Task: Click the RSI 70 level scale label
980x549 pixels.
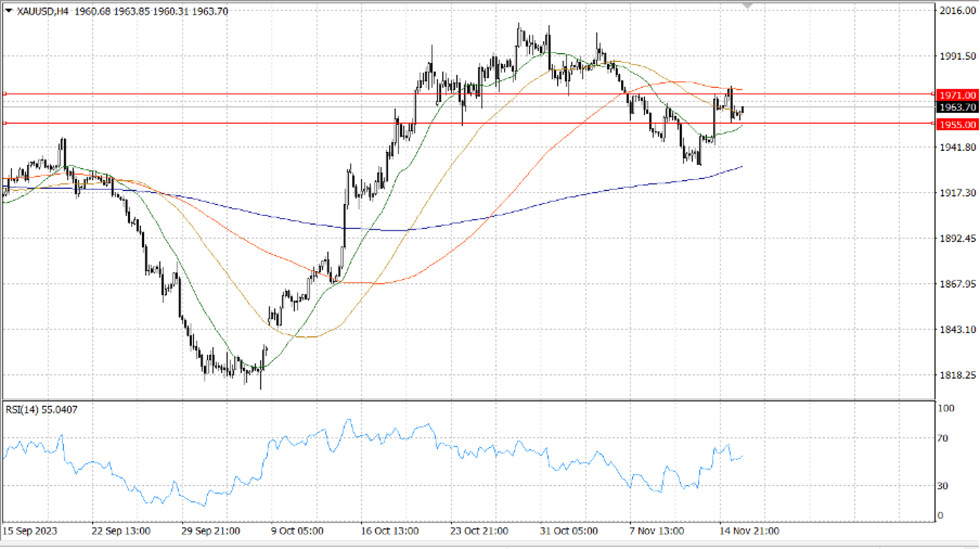Action: (x=943, y=438)
